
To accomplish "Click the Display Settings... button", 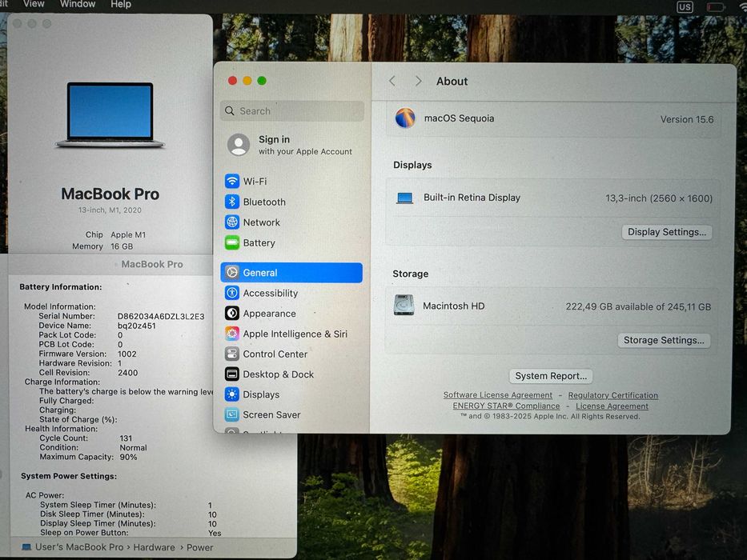I will point(666,232).
